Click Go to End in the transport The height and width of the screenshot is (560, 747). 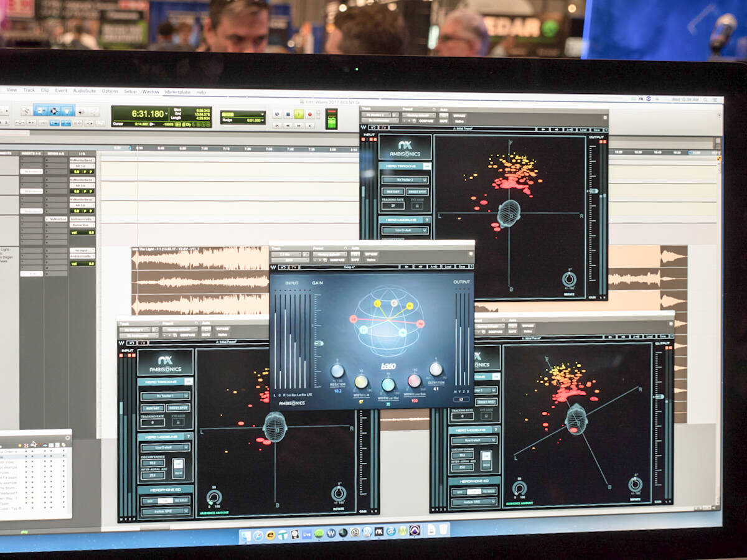[309, 126]
